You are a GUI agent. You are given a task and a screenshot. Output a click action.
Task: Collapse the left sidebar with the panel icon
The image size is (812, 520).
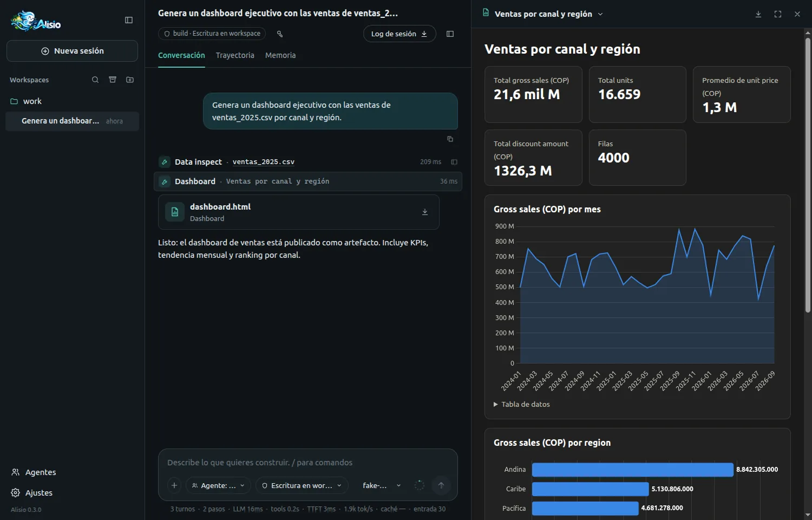pyautogui.click(x=129, y=20)
